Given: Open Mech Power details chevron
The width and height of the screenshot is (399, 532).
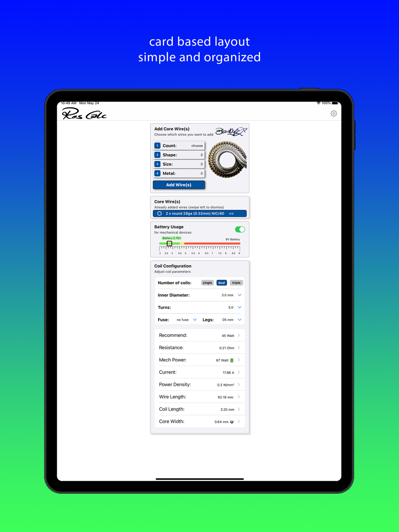Looking at the screenshot, I should pos(239,360).
